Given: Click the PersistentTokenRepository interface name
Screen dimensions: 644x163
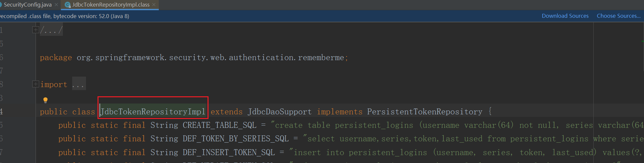Looking at the screenshot, I should pyautogui.click(x=424, y=112).
